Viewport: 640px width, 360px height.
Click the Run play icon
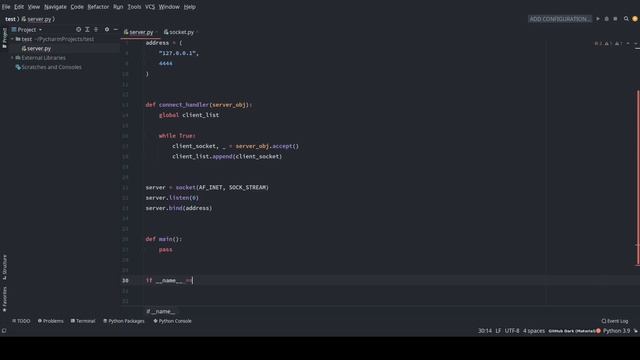click(598, 19)
